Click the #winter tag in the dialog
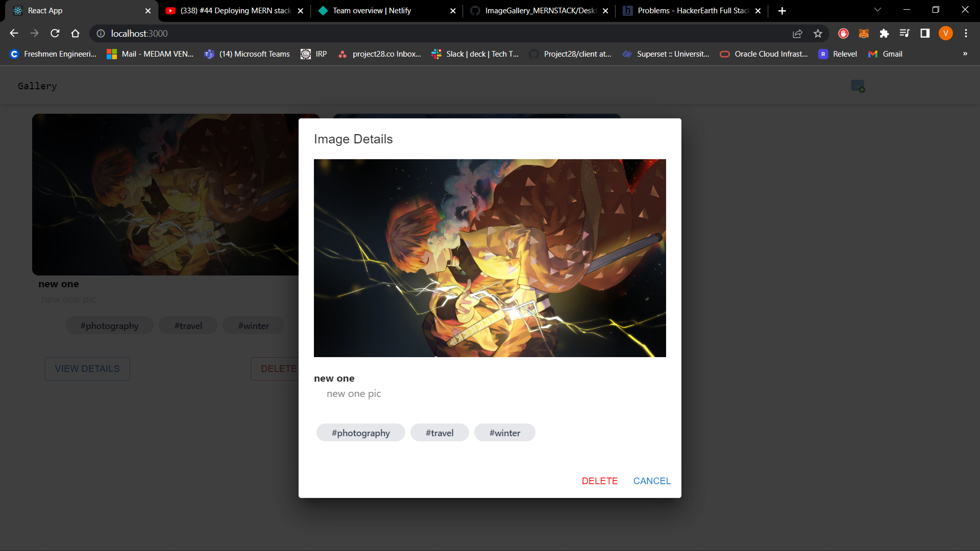 (505, 433)
